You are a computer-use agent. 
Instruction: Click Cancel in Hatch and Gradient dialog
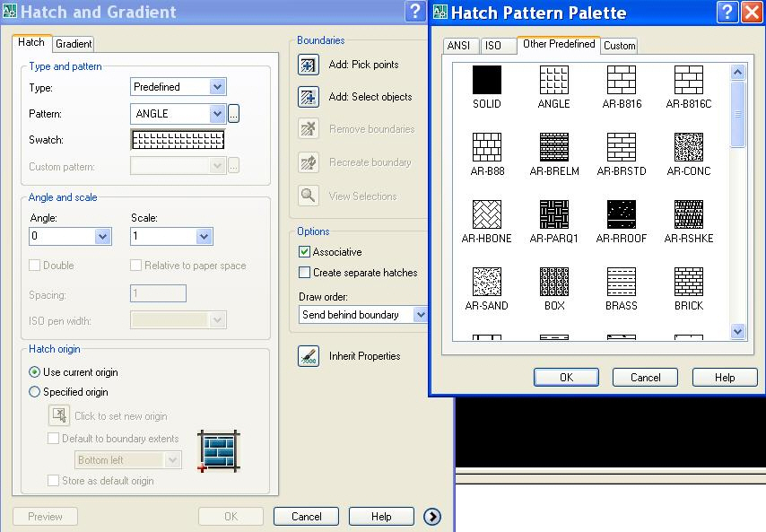click(x=306, y=517)
